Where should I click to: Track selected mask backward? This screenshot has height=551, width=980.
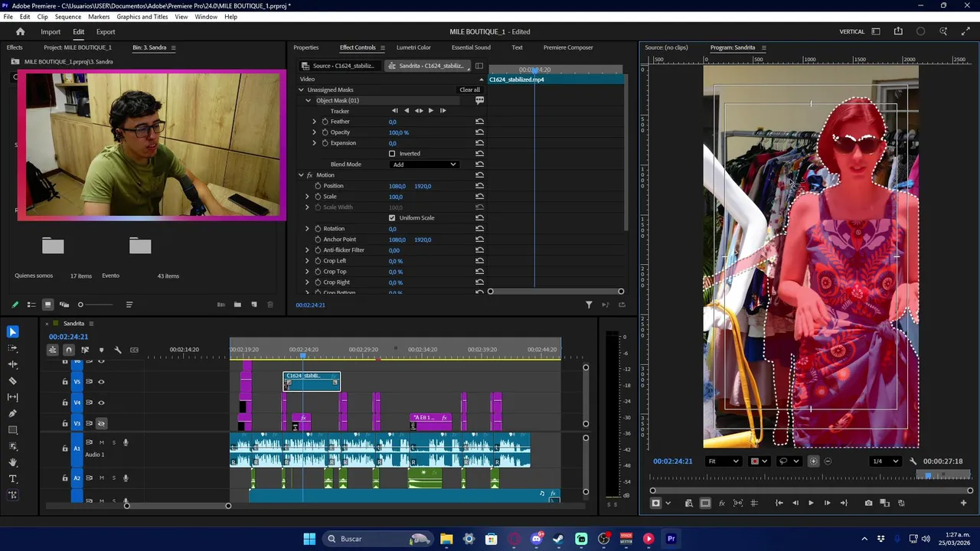(x=407, y=111)
